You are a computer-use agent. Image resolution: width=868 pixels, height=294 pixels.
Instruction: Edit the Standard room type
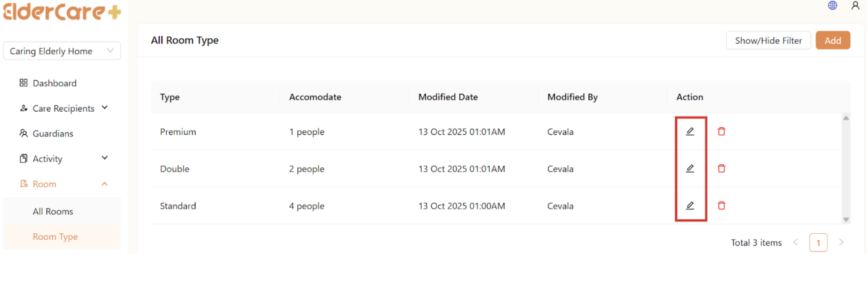pos(690,206)
